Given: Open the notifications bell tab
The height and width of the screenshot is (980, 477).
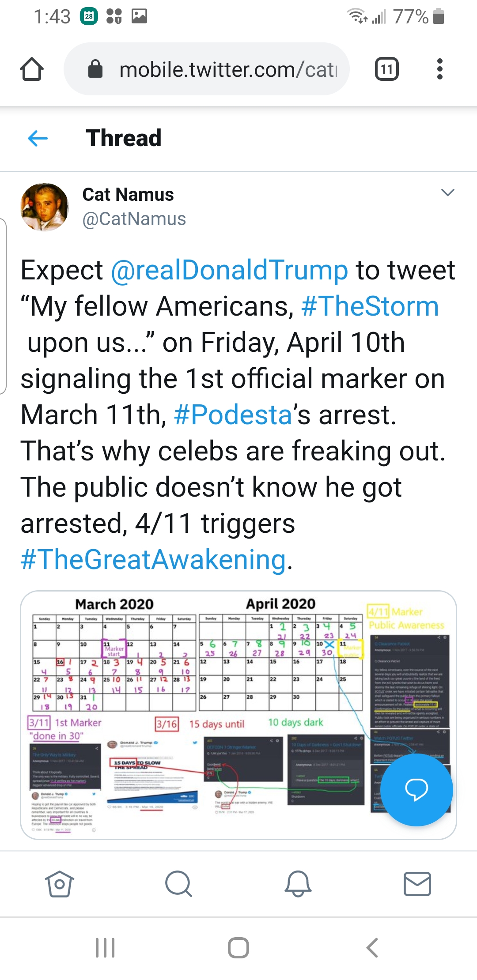Looking at the screenshot, I should pyautogui.click(x=298, y=884).
